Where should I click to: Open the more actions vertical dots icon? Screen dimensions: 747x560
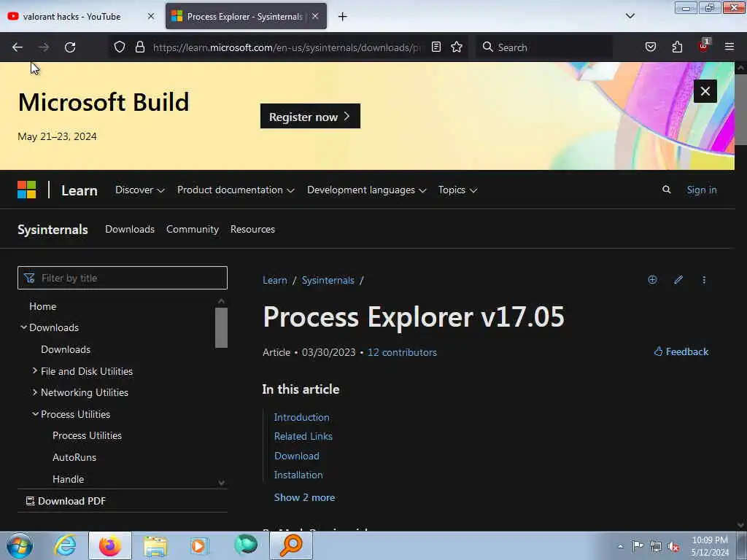(704, 279)
